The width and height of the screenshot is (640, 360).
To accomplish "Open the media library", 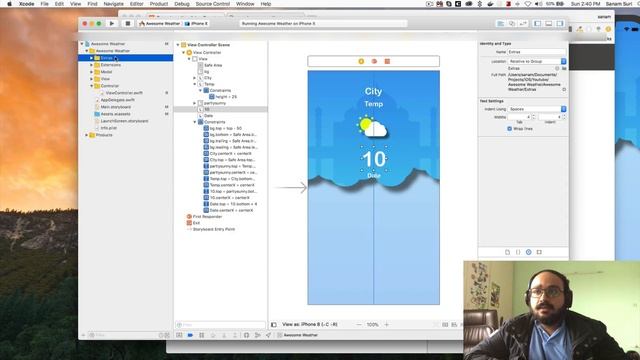I will pos(539,252).
